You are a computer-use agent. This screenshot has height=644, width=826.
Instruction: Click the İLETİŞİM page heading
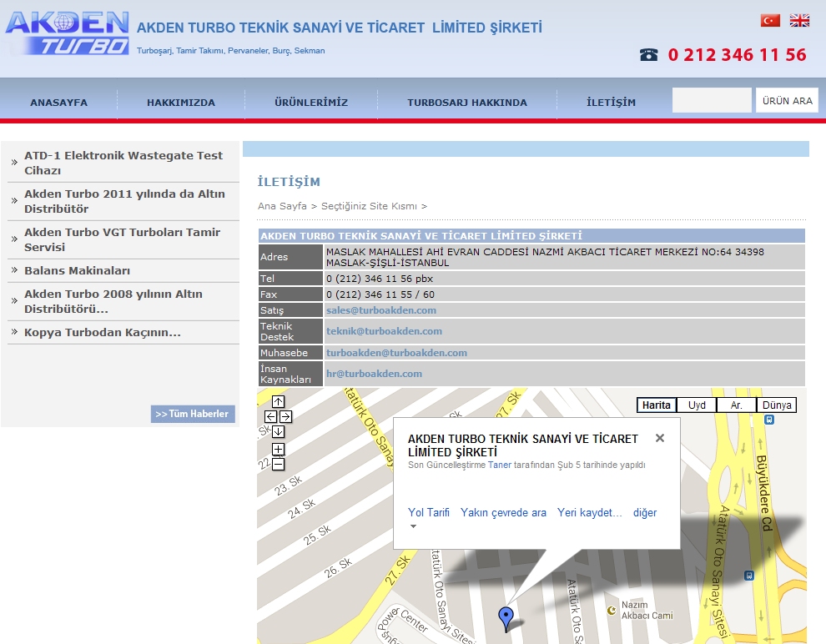[289, 182]
